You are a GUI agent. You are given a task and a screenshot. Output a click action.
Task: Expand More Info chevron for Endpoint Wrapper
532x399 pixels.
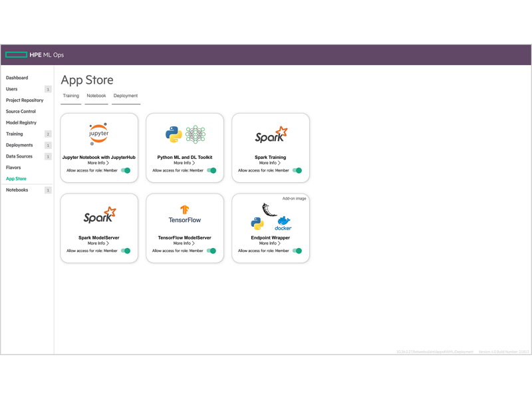point(279,243)
